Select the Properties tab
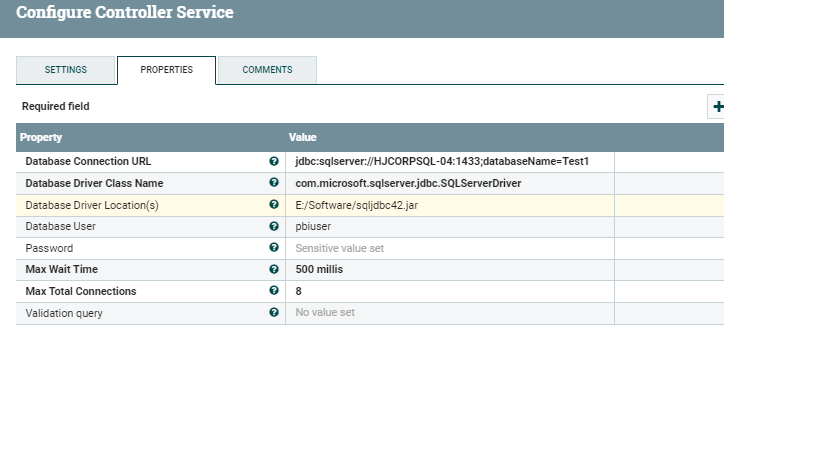 pyautogui.click(x=166, y=70)
